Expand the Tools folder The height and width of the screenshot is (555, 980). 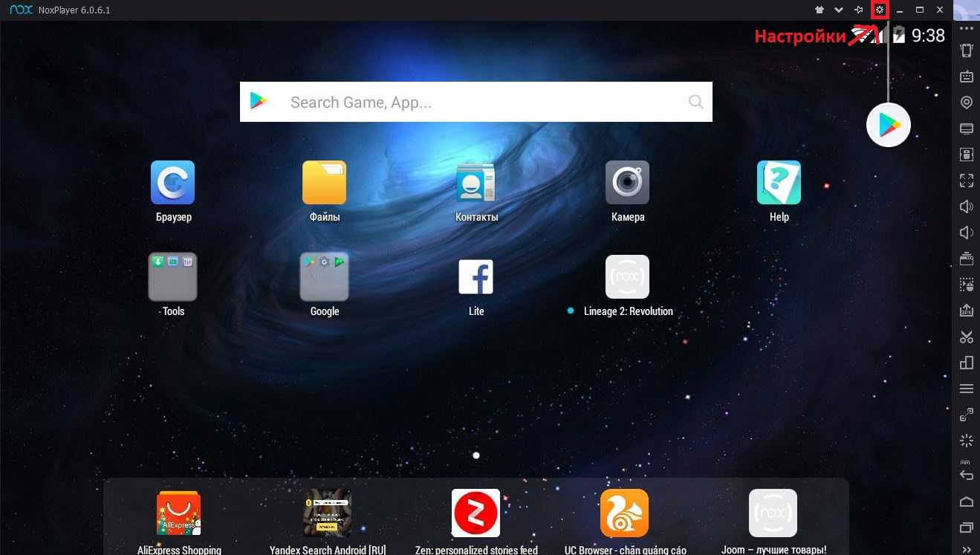pos(173,276)
